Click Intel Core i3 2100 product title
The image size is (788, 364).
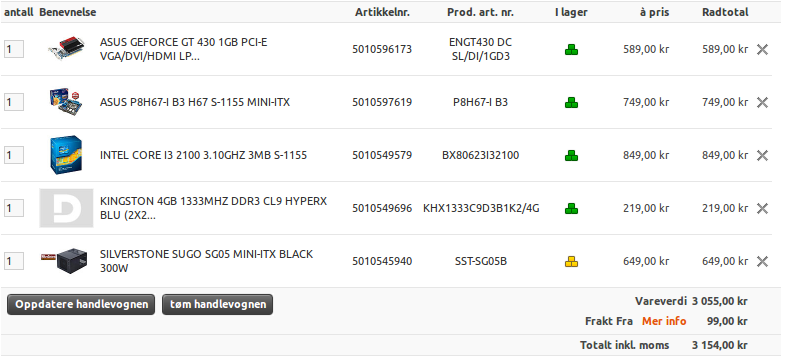(204, 155)
